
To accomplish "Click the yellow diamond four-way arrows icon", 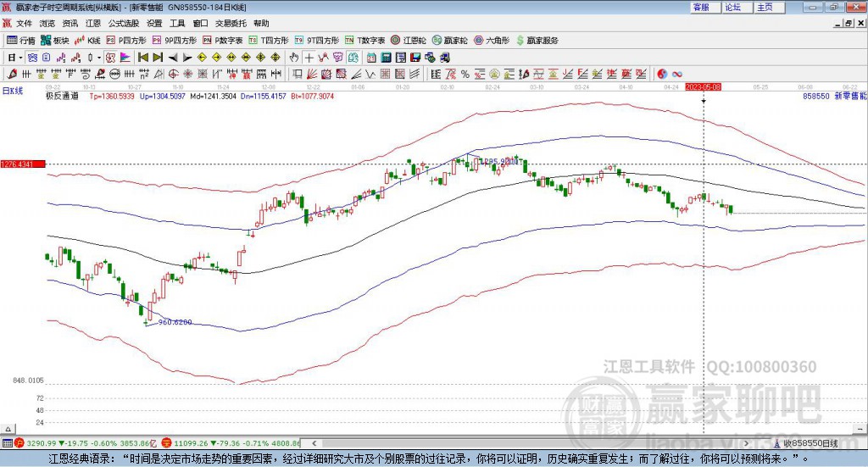I will 275,58.
